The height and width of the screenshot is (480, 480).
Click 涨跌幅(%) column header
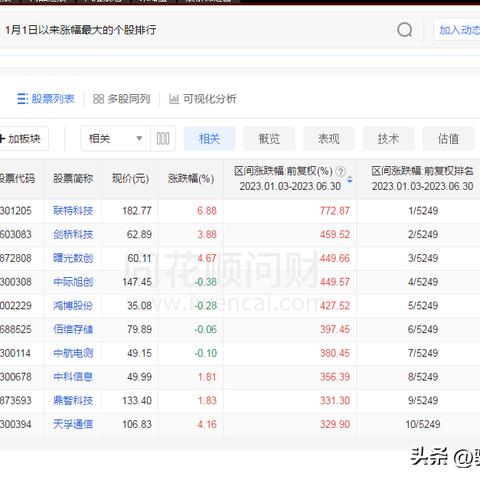[191, 179]
